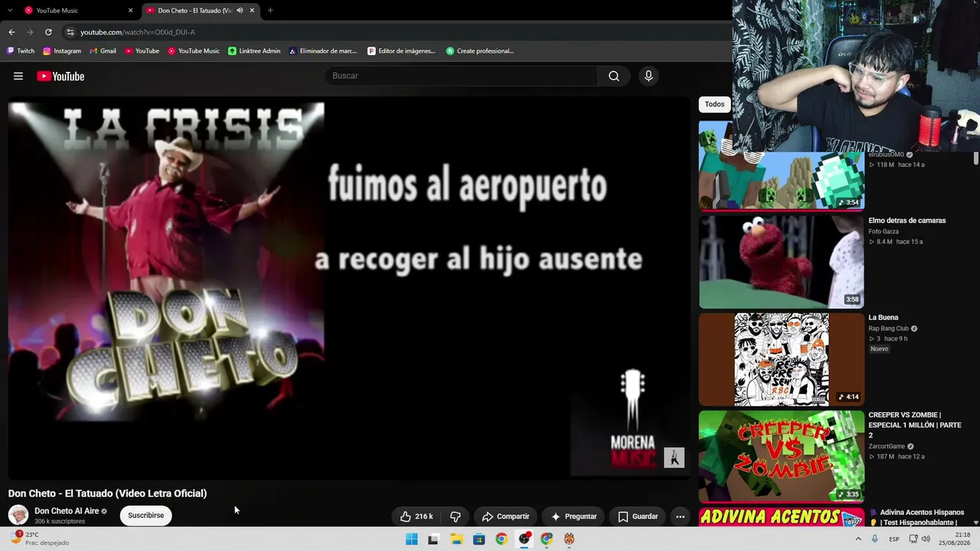Click the system tray microphone icon
The height and width of the screenshot is (551, 980).
875,539
